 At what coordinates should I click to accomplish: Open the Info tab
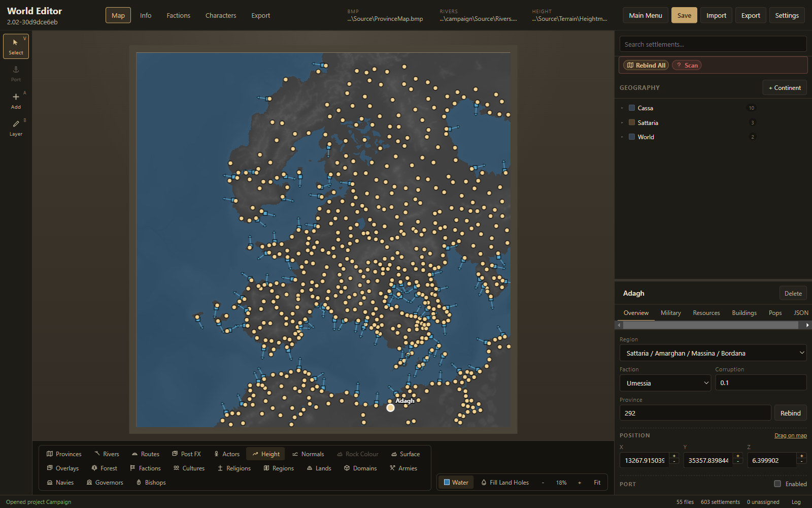click(146, 15)
